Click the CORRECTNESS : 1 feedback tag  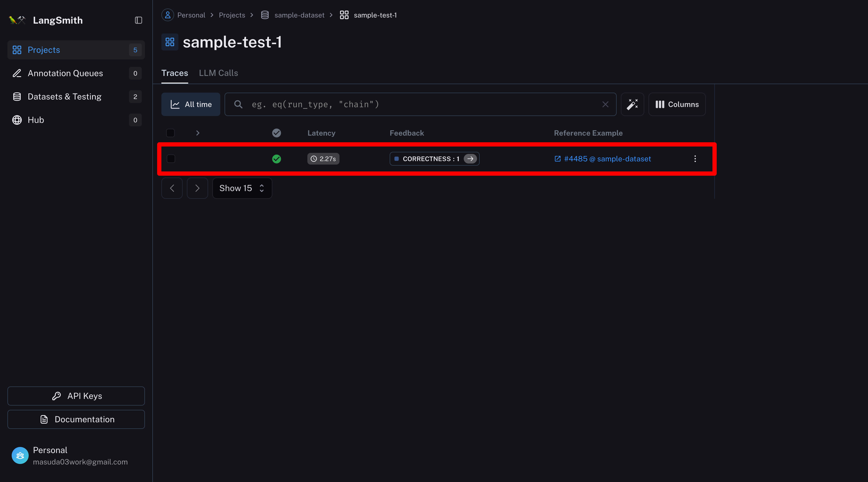434,159
